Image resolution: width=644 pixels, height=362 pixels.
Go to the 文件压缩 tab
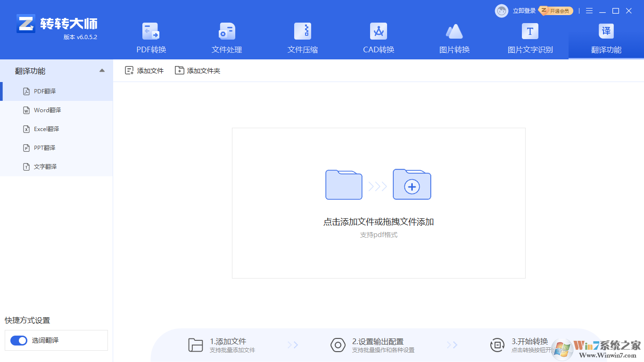(x=303, y=38)
